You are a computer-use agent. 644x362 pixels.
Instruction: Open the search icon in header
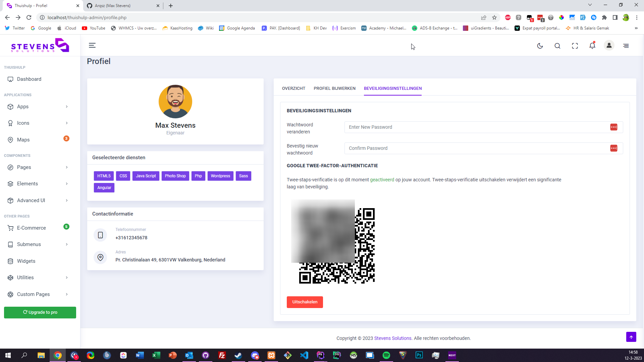click(557, 46)
